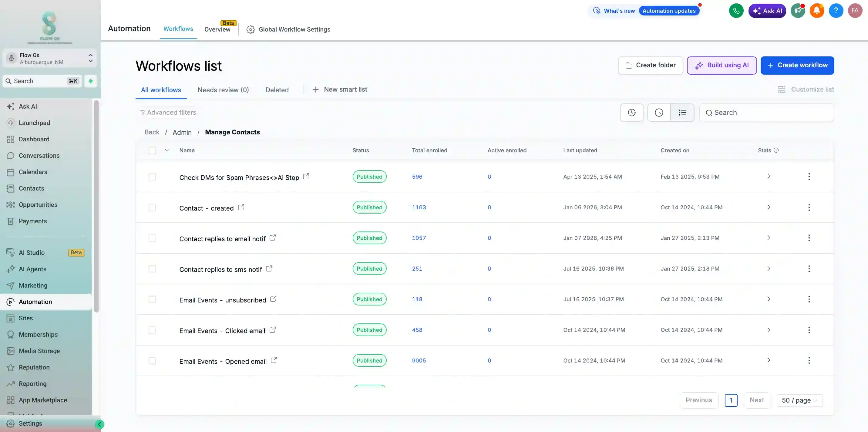The image size is (868, 432).
Task: Select Contact replies to email notif checkbox
Action: point(152,238)
